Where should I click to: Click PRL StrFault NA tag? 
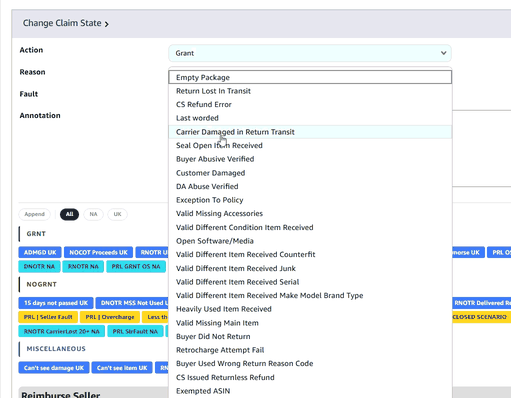click(x=135, y=331)
